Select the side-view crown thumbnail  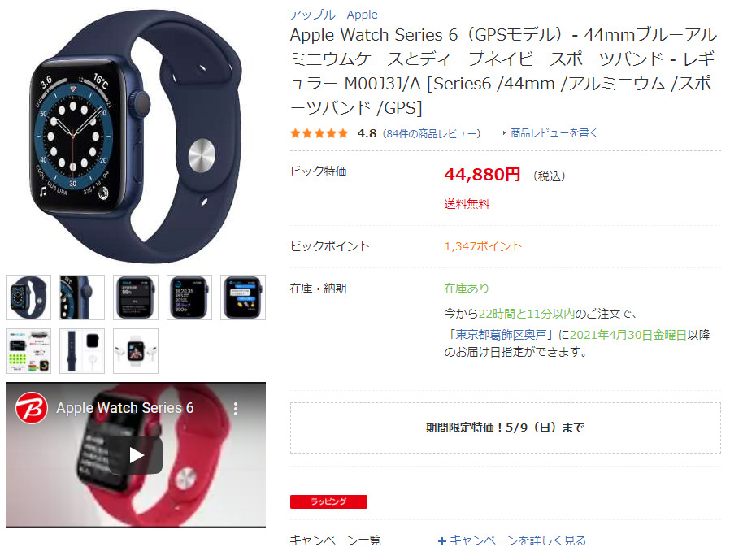click(82, 297)
